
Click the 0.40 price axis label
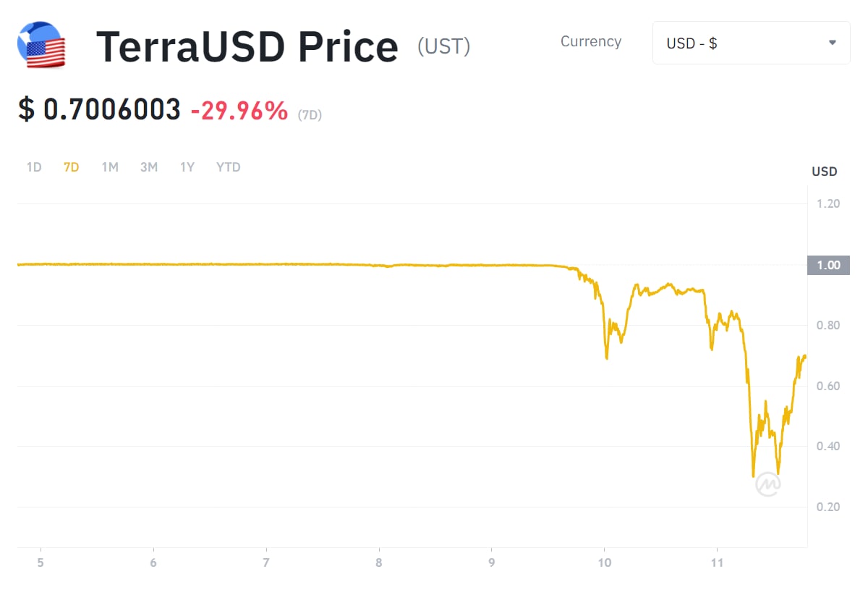click(828, 446)
